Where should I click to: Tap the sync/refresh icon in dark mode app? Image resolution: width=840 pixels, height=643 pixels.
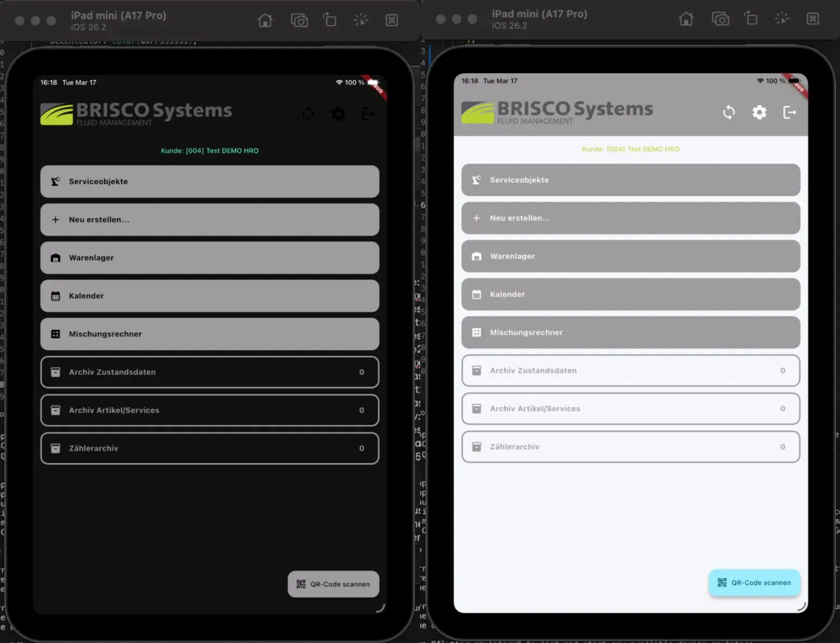pyautogui.click(x=308, y=114)
